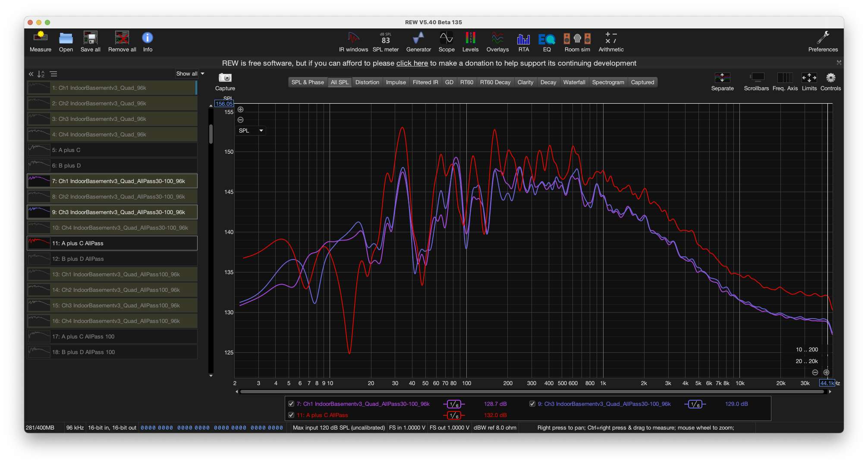Expand the Show all dropdown
Screen dimensions: 868x465
click(x=190, y=74)
